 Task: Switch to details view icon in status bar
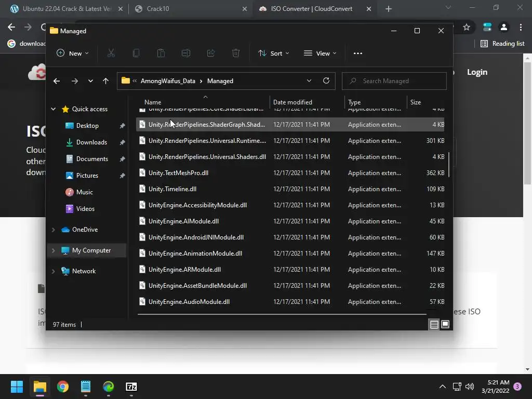[x=434, y=324]
